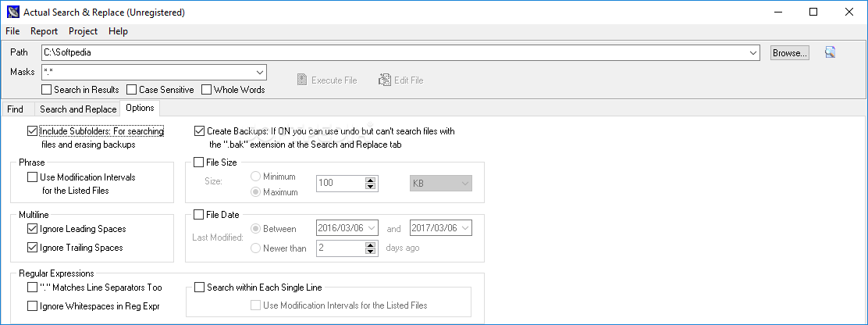Click the Last Modified: label
Viewport: 868px width, 325px height.
218,237
